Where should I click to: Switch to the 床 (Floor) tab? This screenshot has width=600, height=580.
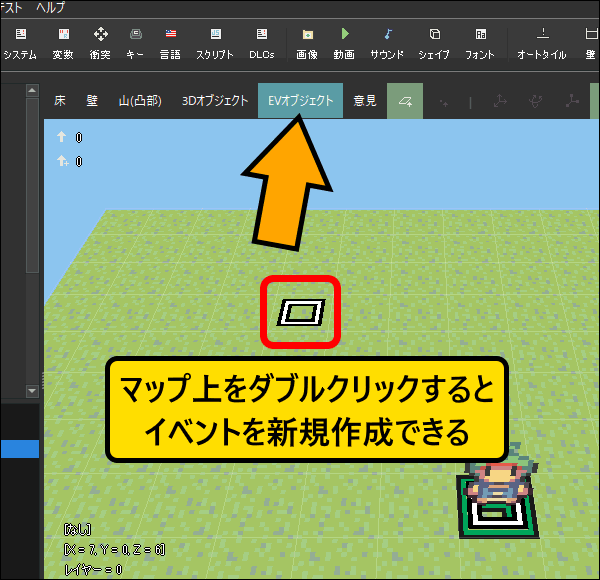60,101
